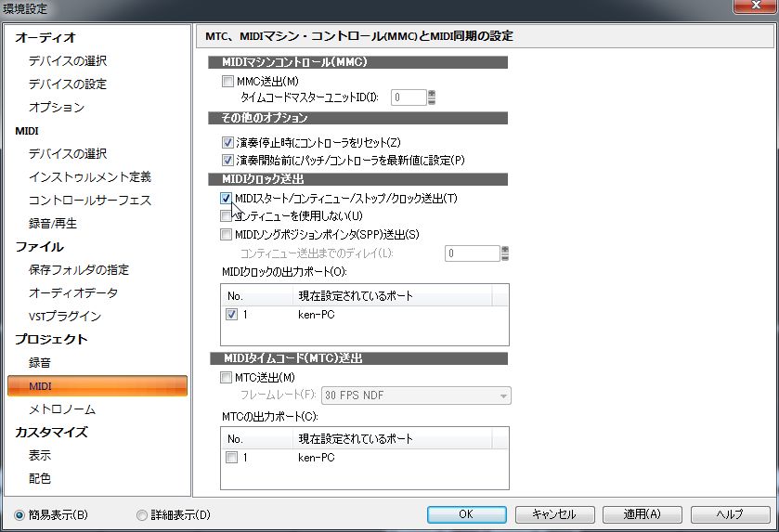The image size is (779, 532).
Task: Open 録音 under プロジェクト
Action: pyautogui.click(x=40, y=363)
